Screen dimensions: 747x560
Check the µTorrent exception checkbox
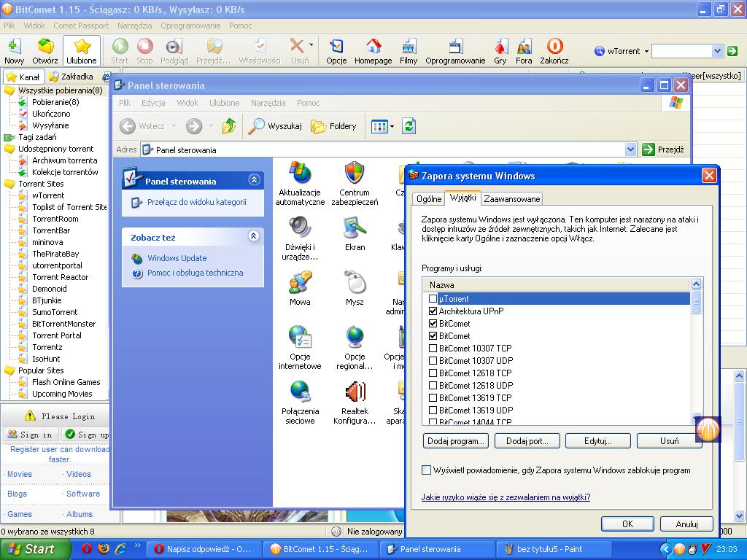[x=433, y=298]
